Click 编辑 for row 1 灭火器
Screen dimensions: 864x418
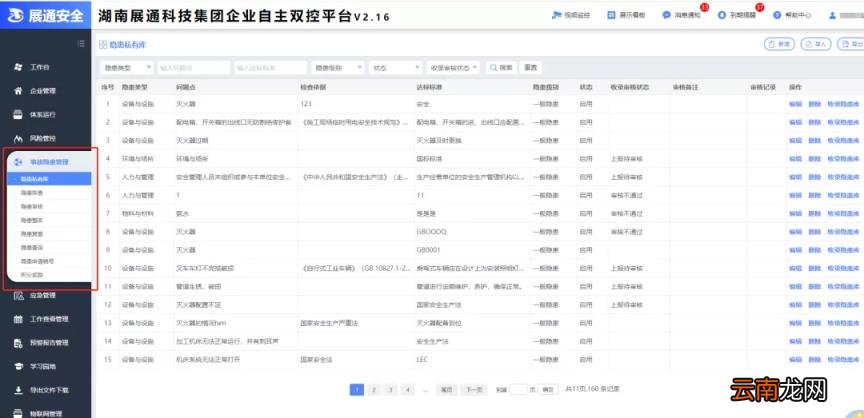(795, 104)
